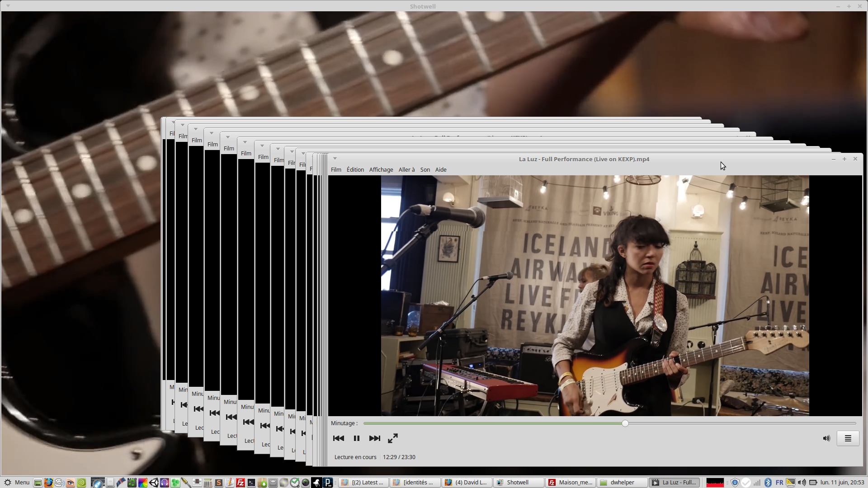Open the Affichage menu
Image resolution: width=868 pixels, height=488 pixels.
pyautogui.click(x=381, y=170)
